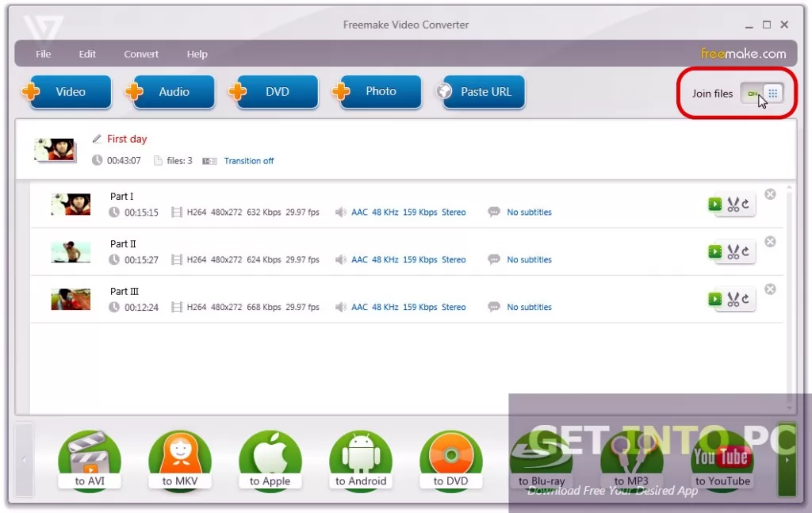Choose the to Android output option
Image resolution: width=812 pixels, height=513 pixels.
click(361, 461)
